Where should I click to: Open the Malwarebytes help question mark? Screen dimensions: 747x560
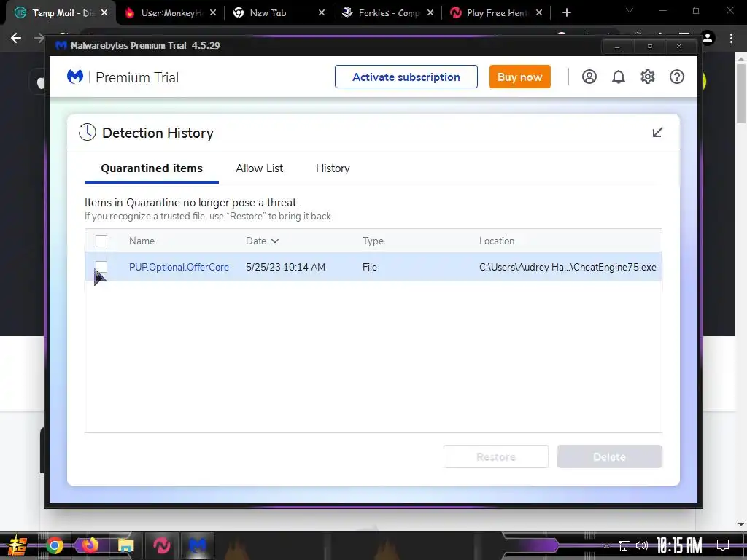click(x=676, y=77)
